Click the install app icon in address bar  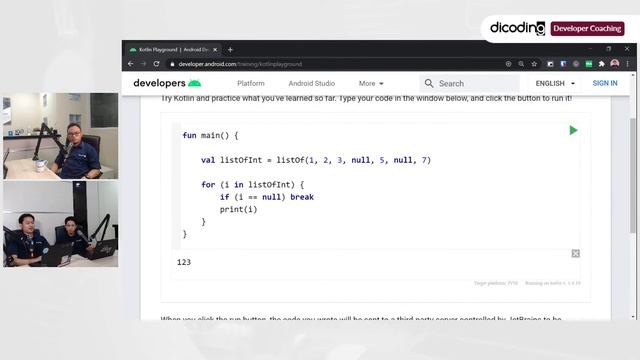click(508, 64)
